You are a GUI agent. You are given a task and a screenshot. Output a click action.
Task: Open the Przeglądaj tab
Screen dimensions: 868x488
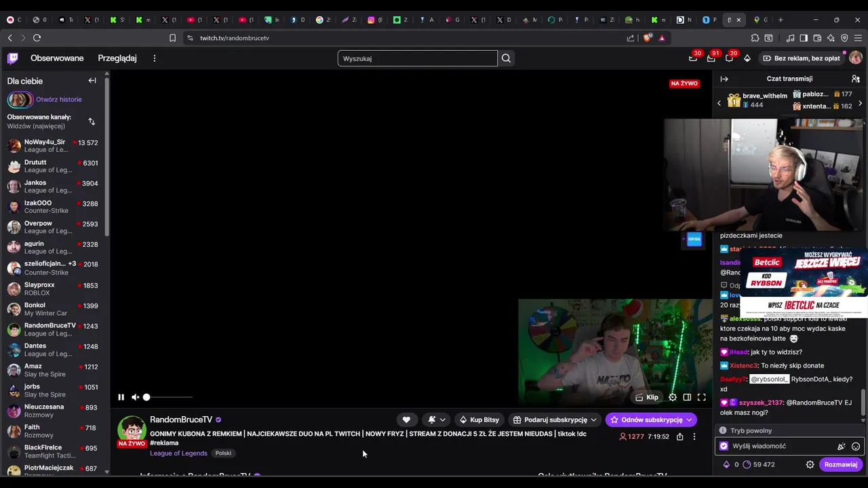click(117, 58)
